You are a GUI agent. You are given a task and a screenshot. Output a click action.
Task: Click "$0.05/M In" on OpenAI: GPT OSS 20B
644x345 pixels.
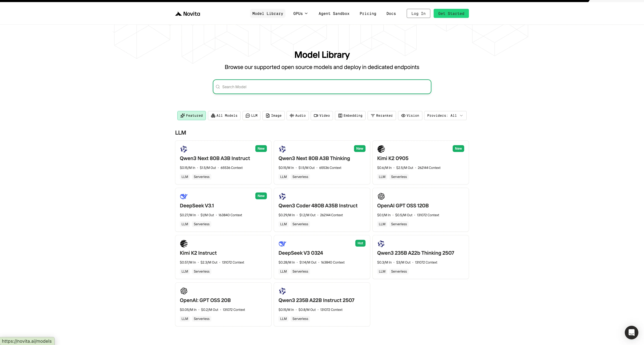188,310
